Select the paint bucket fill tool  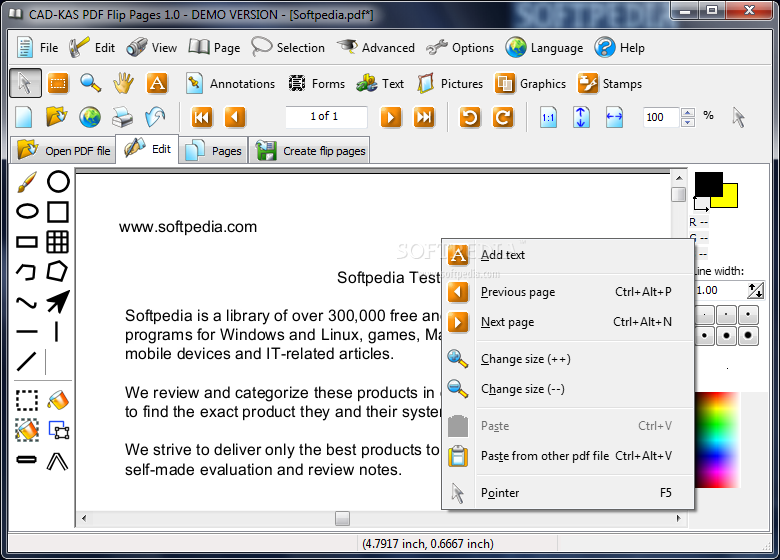point(58,400)
